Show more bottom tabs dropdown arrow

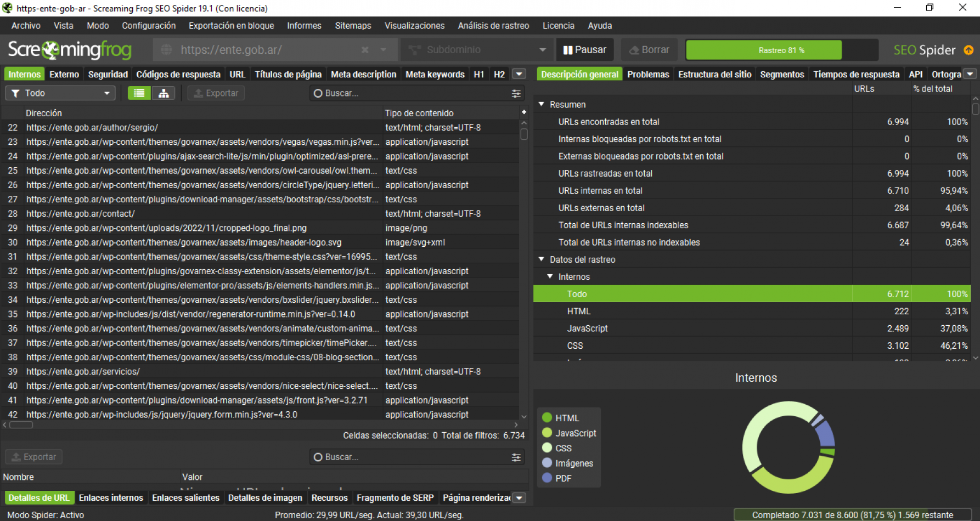coord(519,498)
